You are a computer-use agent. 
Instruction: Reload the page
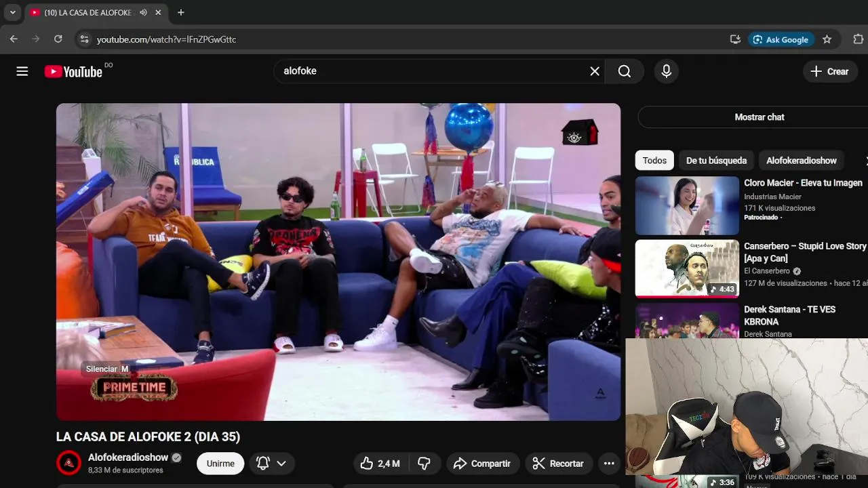pyautogui.click(x=58, y=39)
